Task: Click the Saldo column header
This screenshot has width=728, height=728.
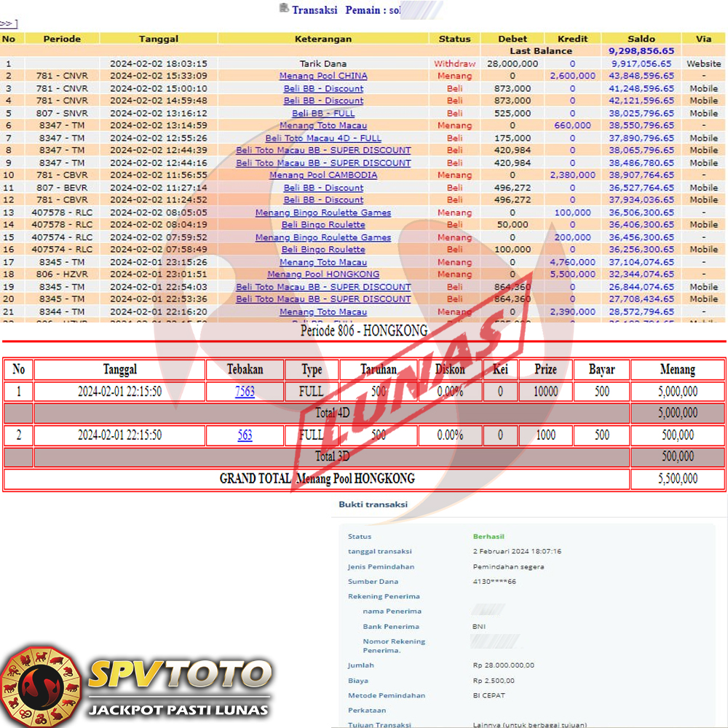Action: [x=641, y=39]
